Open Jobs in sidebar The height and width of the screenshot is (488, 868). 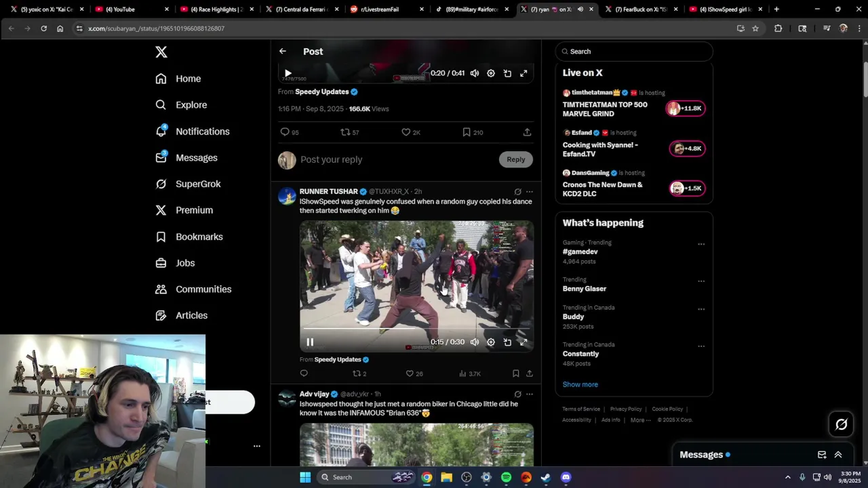coord(175,263)
